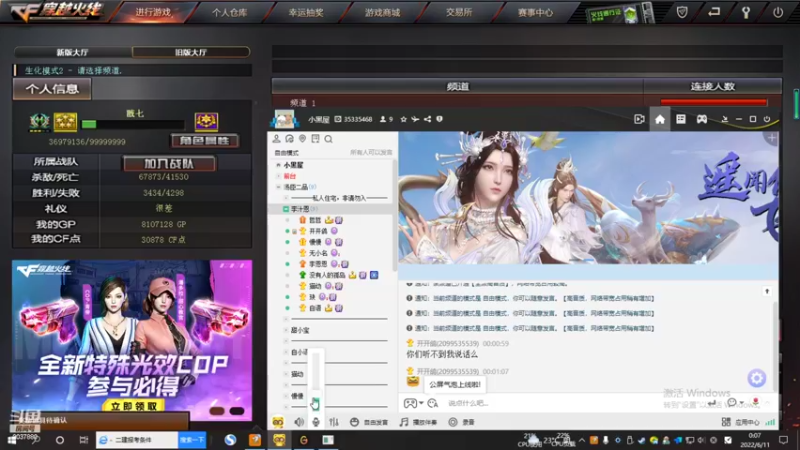Image resolution: width=800 pixels, height=450 pixels.
Task: Expand the 私人住宅 channel row
Action: tap(286, 198)
